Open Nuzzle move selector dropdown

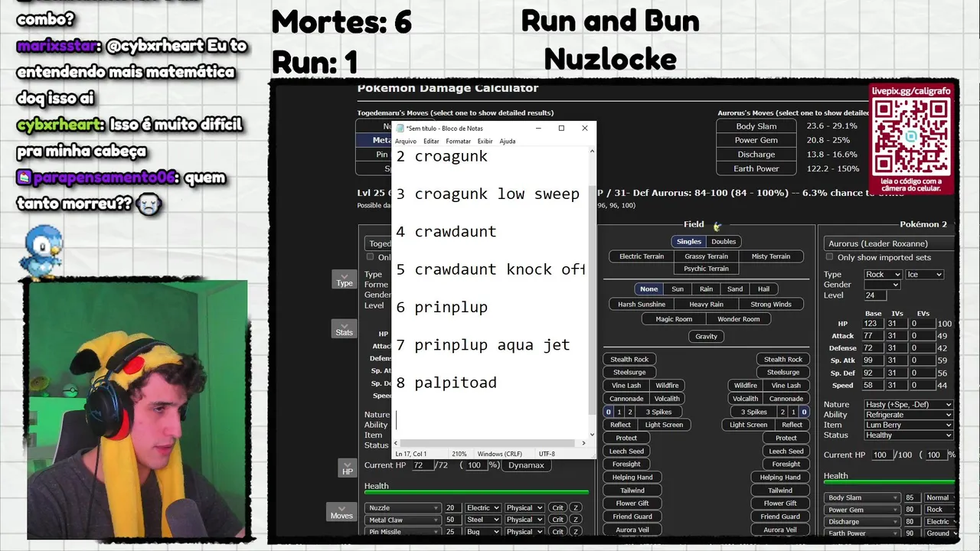tap(403, 508)
